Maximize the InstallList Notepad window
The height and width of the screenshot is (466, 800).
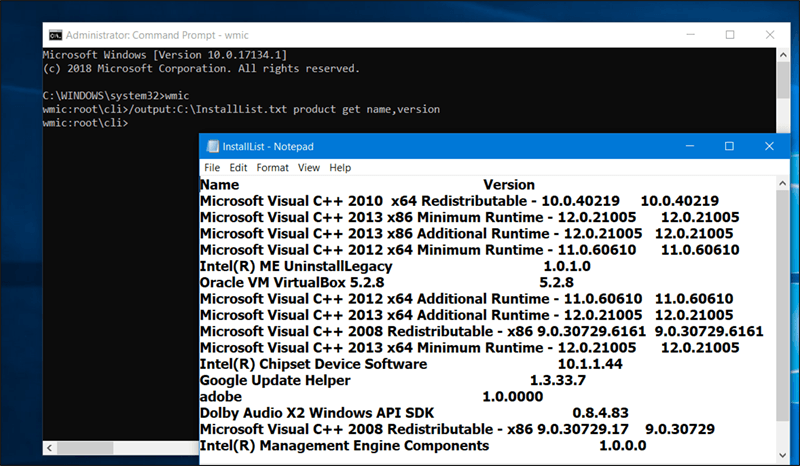(729, 146)
